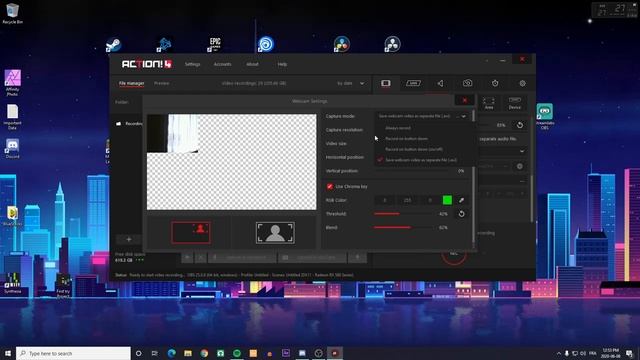
Task: Open the Task View taskbar button
Action: pos(155,353)
